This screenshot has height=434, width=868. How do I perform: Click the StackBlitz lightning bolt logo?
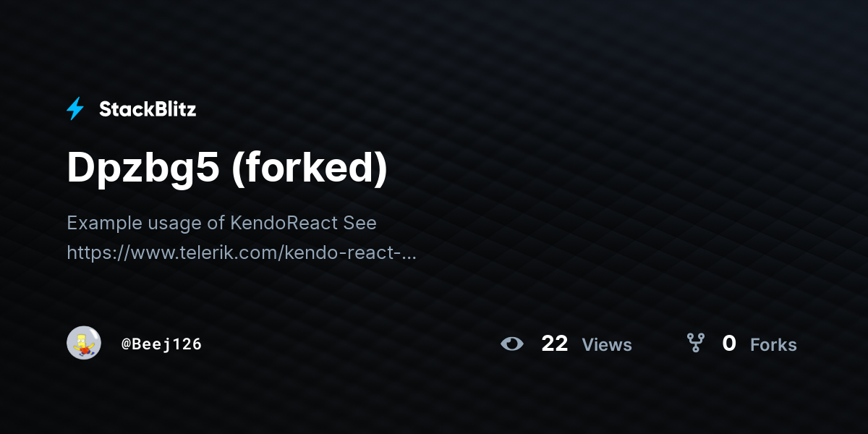(75, 109)
